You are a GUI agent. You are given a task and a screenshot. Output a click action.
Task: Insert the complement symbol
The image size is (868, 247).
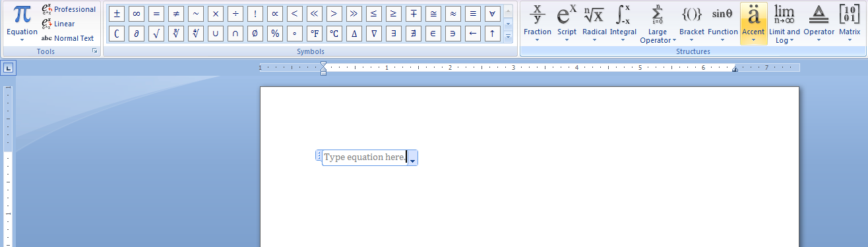click(x=117, y=34)
